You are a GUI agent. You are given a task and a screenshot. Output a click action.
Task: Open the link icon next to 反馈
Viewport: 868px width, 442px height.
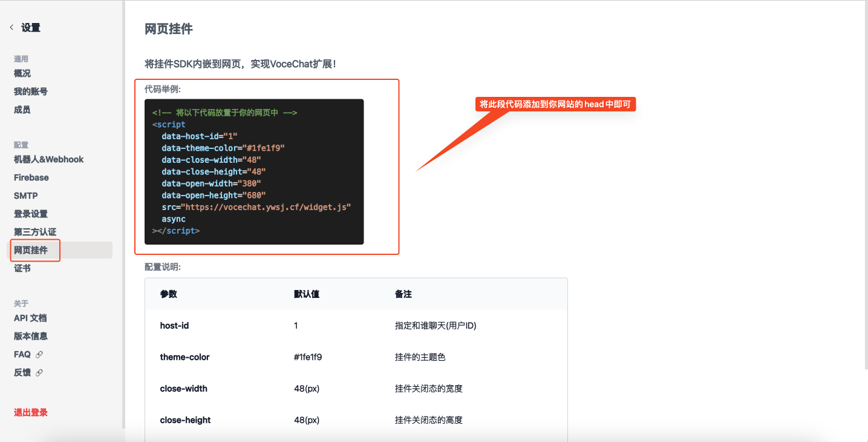(x=39, y=373)
